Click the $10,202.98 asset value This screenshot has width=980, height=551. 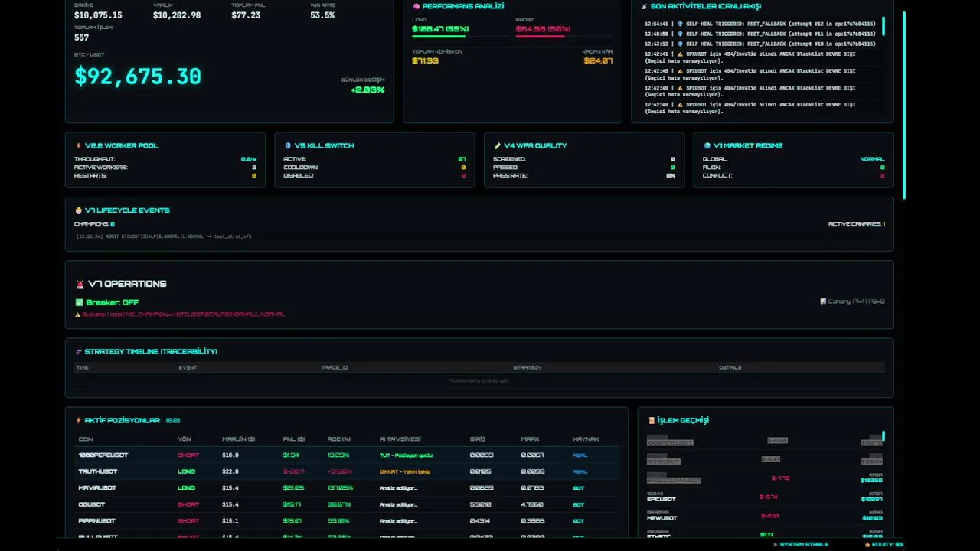(177, 15)
